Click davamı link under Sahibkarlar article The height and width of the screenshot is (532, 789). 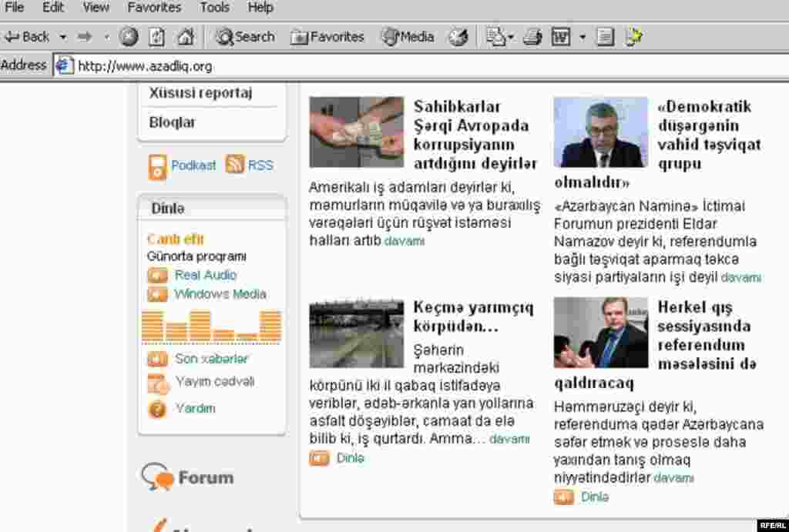(402, 240)
